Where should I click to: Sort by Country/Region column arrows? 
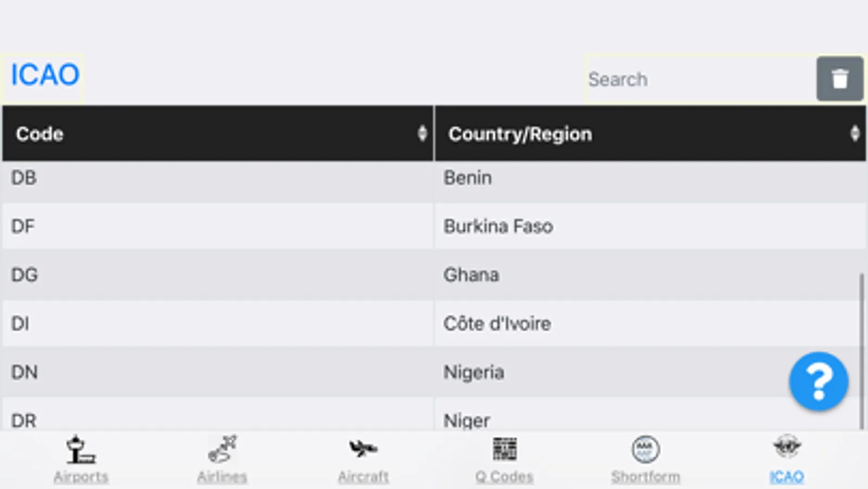[x=855, y=134]
